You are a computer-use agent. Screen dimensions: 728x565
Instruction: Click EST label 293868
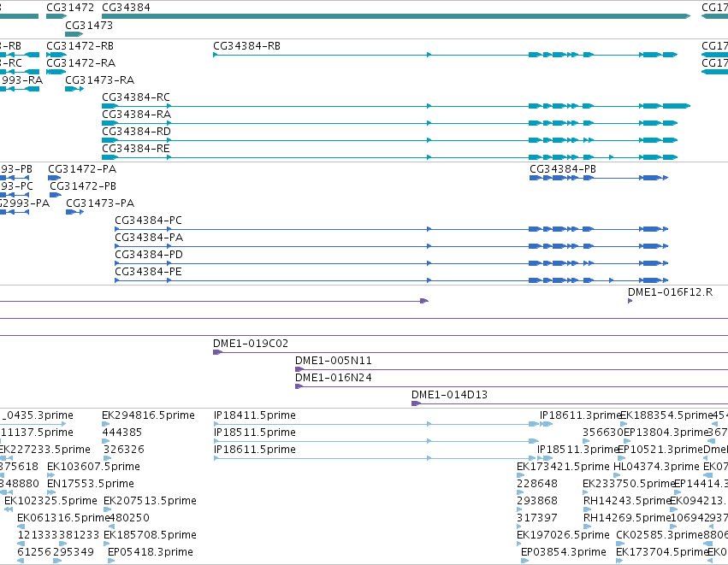pyautogui.click(x=537, y=501)
